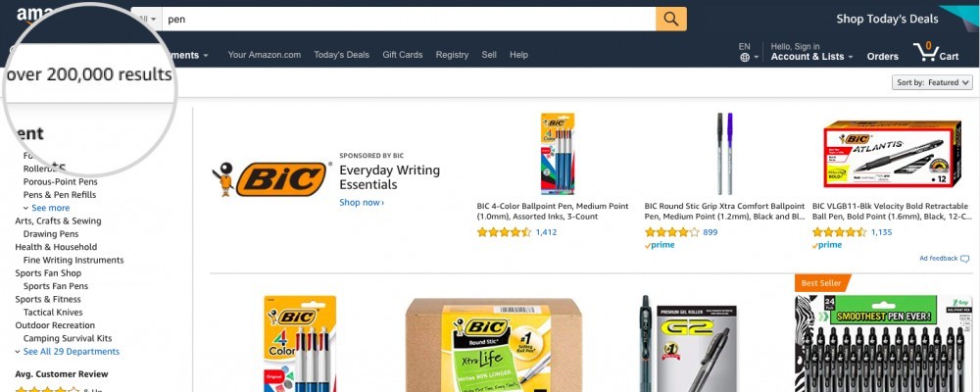Open Gift Cards in navigation bar
The width and height of the screenshot is (980, 392).
[403, 55]
